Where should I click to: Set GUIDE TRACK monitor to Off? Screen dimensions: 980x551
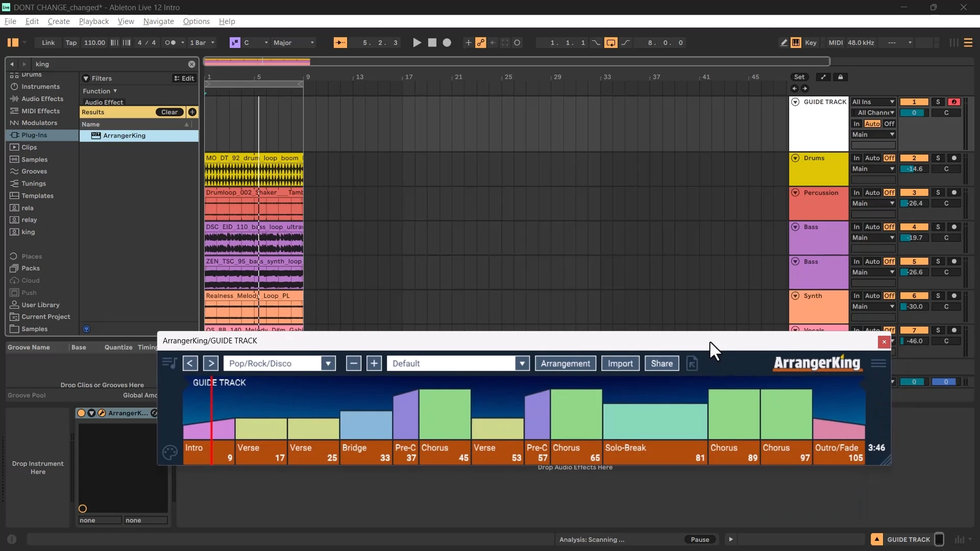pos(889,124)
